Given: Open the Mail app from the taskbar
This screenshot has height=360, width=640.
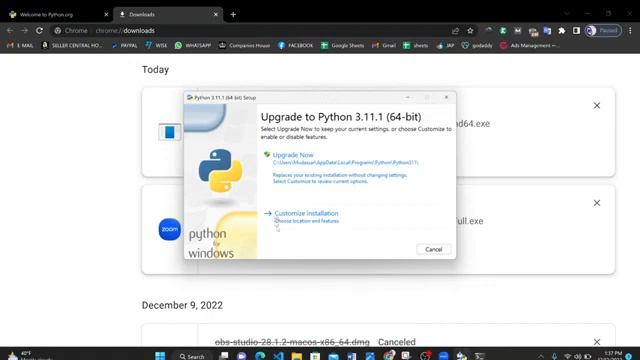Looking at the screenshot, I should click(x=333, y=356).
